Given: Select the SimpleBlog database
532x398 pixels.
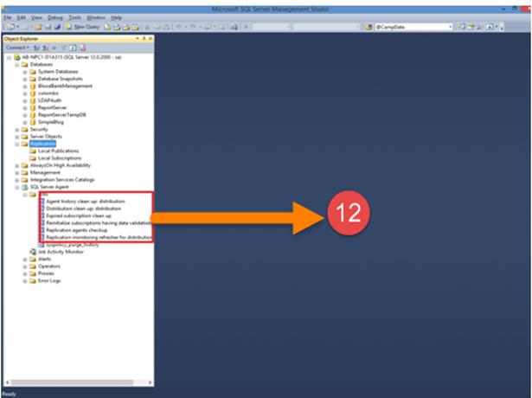Looking at the screenshot, I should coord(50,122).
